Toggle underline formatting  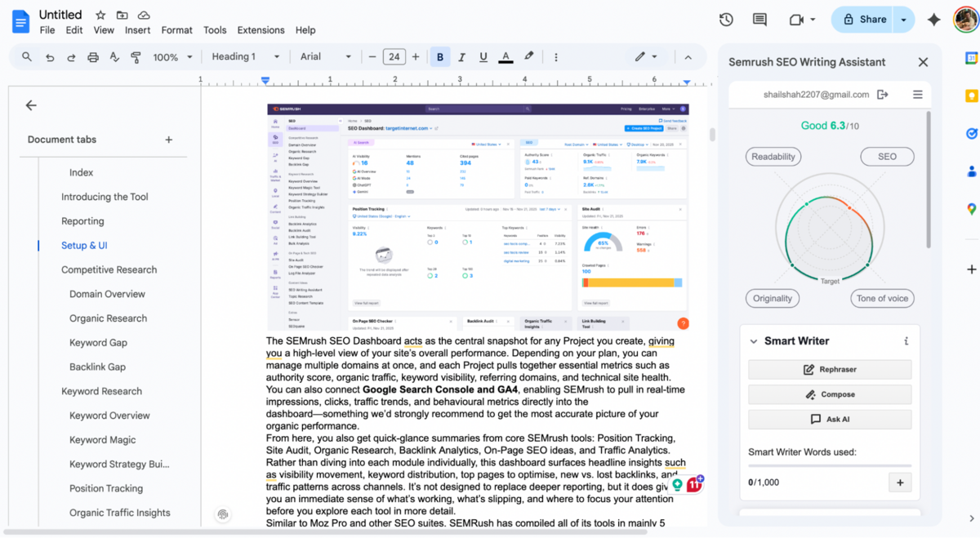483,57
